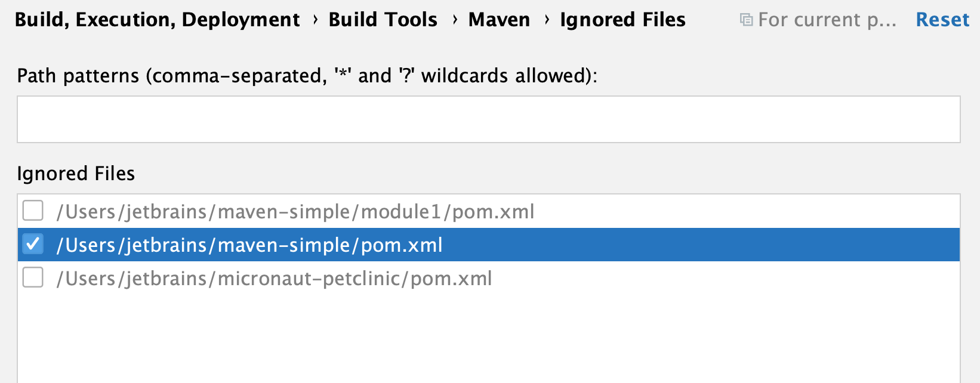Select the module1/pom.xml list row
Viewport: 980px width, 383px height.
coord(295,211)
